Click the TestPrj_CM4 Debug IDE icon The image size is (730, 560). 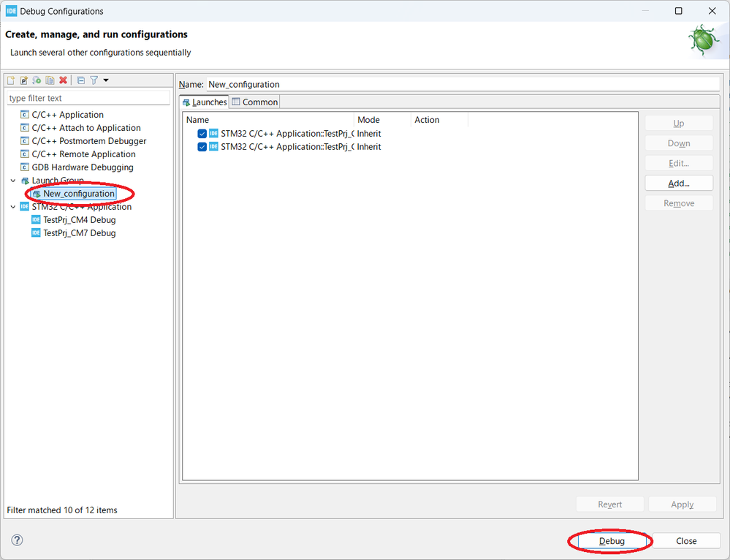click(x=36, y=219)
